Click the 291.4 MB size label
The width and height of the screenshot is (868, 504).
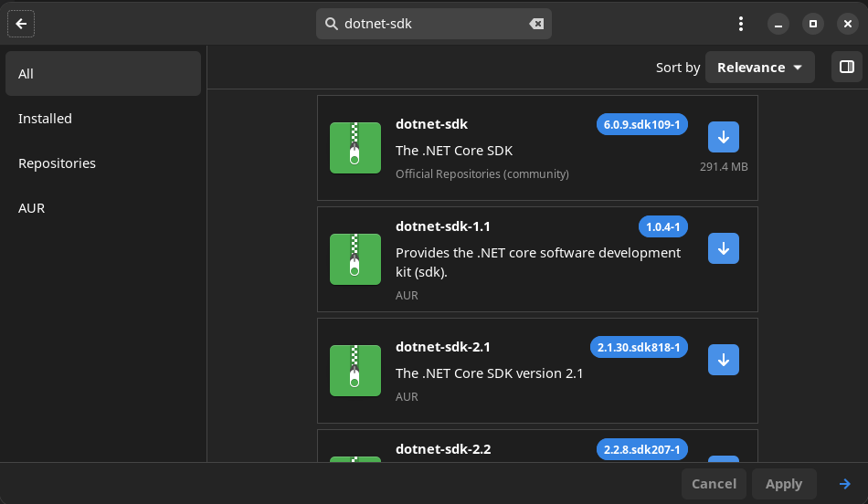724,166
